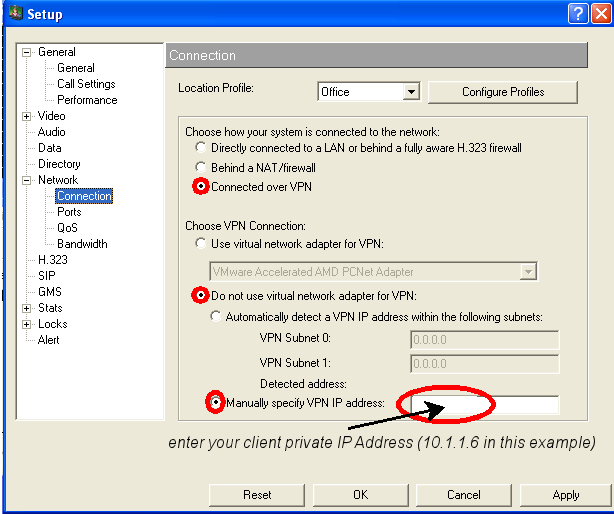Expand the Locks tree node
The image size is (614, 514).
[26, 324]
